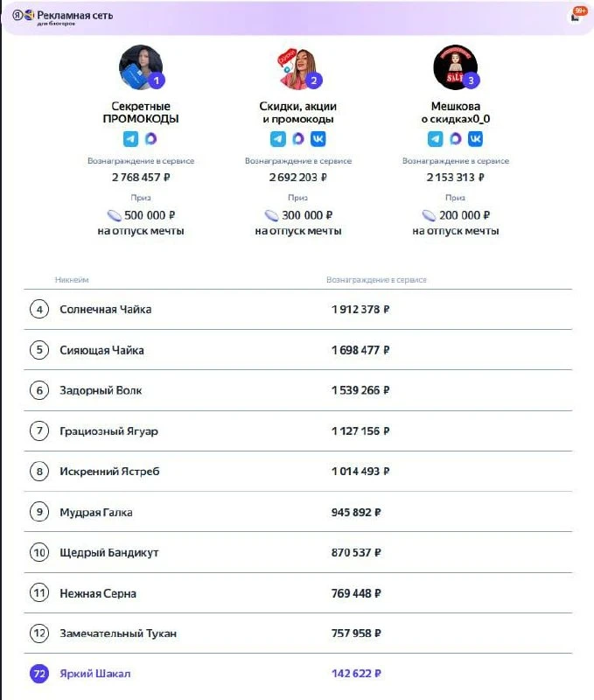
Task: Click Telegram icon under Секретные ПРОМОКОДЫ
Action: point(130,139)
